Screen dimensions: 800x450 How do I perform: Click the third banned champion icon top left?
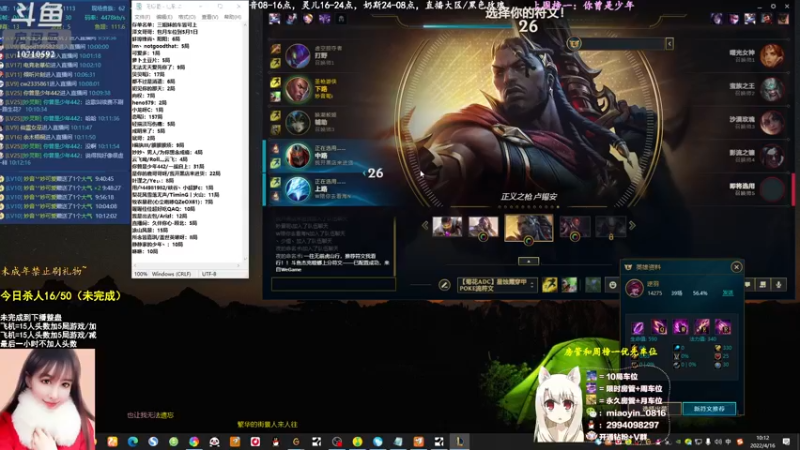click(x=308, y=19)
